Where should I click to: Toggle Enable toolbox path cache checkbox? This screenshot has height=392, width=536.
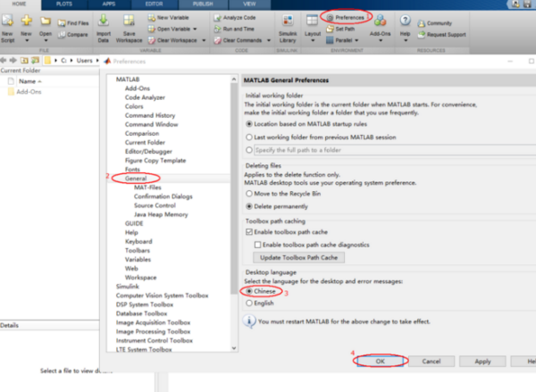(249, 232)
